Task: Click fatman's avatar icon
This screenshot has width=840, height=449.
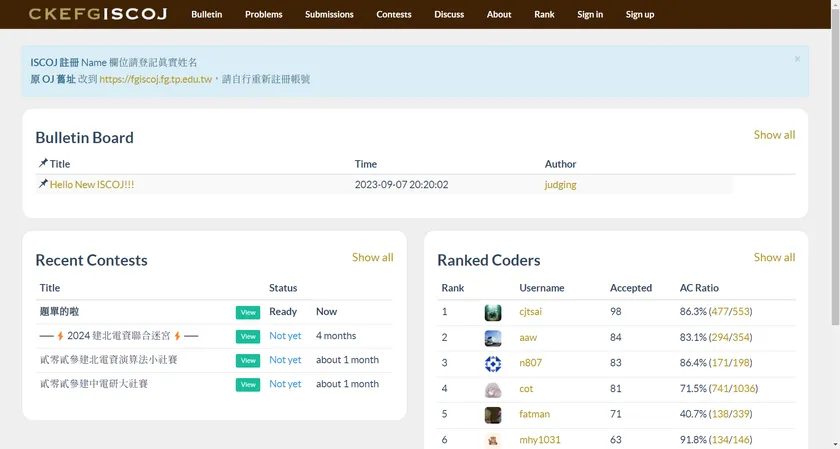Action: (x=493, y=415)
